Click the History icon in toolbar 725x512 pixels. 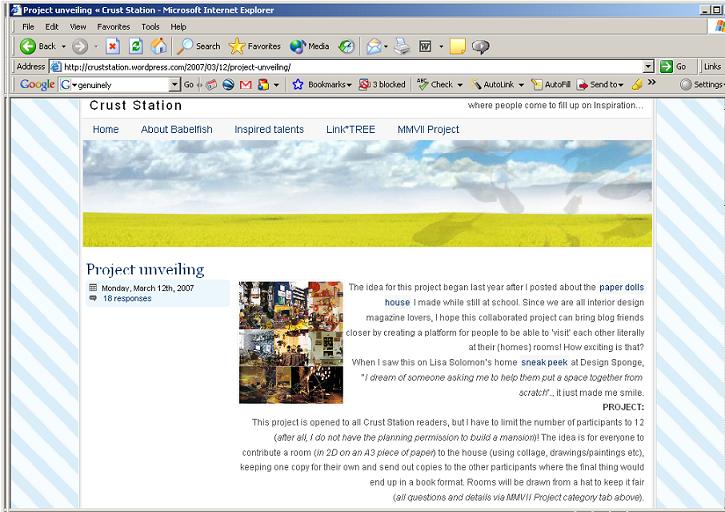click(x=347, y=46)
